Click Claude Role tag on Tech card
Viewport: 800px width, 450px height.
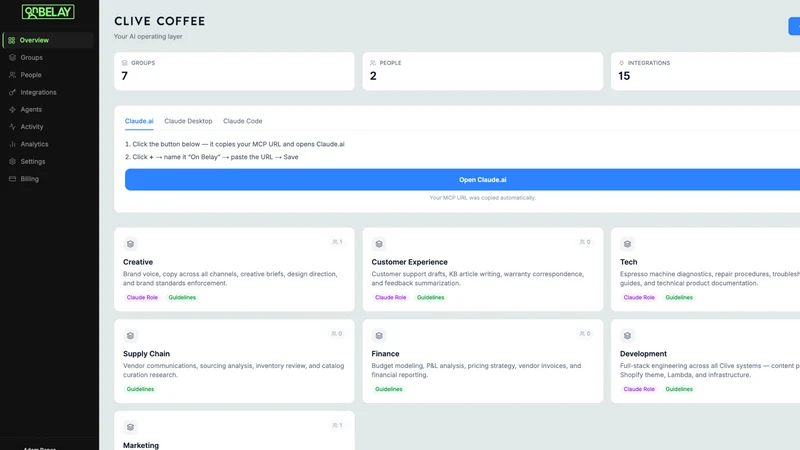point(639,297)
